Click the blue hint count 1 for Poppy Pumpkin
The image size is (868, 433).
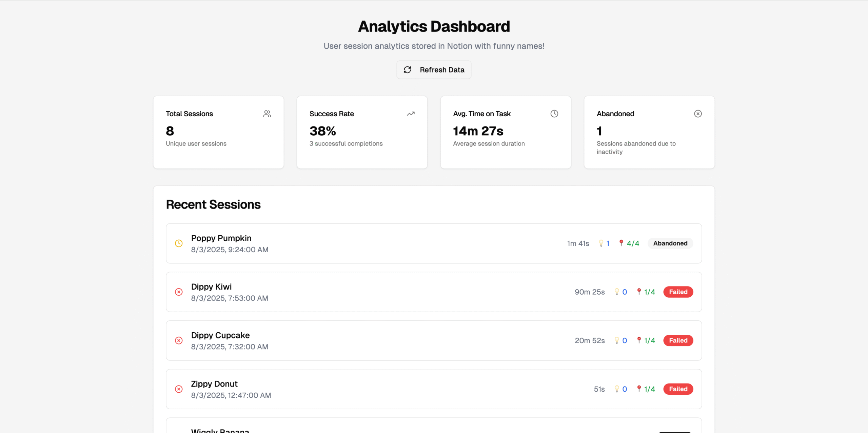608,243
